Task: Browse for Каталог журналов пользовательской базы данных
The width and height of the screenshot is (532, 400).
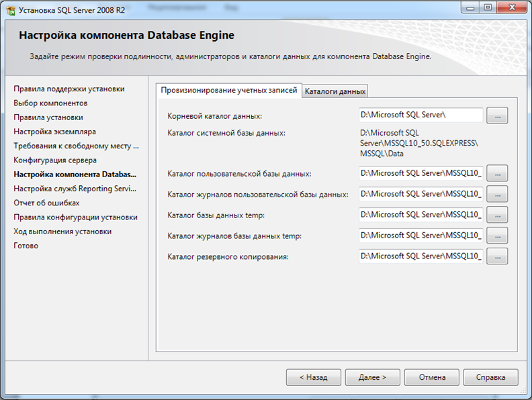Action: click(x=497, y=194)
